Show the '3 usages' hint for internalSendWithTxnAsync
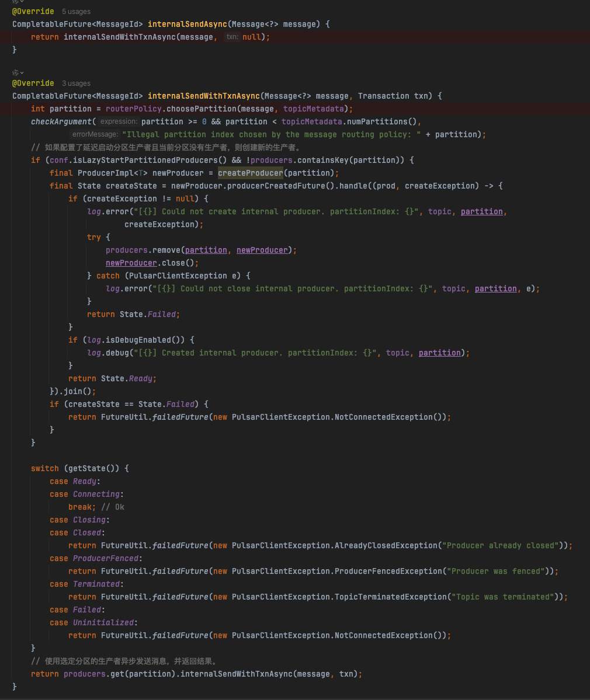 click(x=76, y=83)
